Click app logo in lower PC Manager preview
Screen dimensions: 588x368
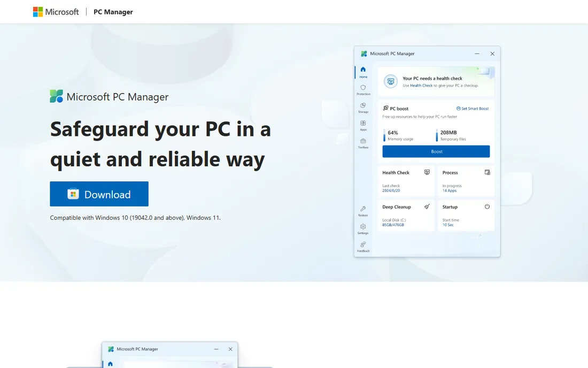coord(111,349)
